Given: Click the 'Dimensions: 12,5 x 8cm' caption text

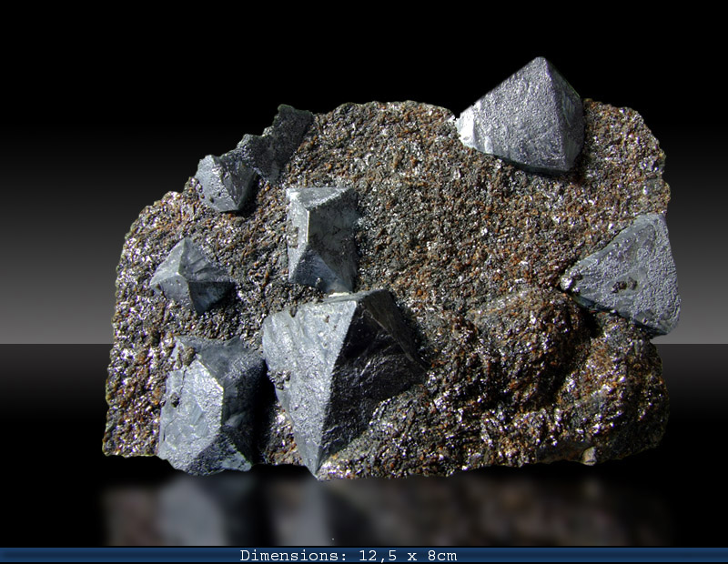Looking at the screenshot, I should point(349,556).
